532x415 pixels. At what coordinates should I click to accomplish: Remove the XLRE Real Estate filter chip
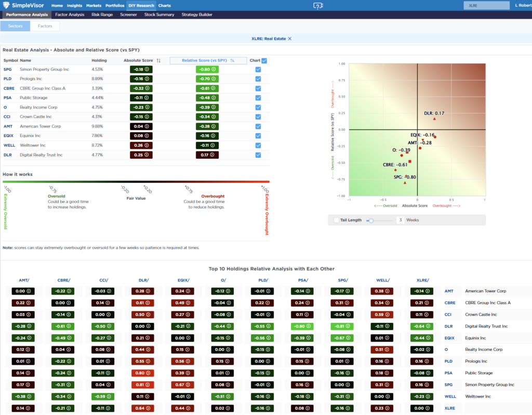pyautogui.click(x=290, y=38)
